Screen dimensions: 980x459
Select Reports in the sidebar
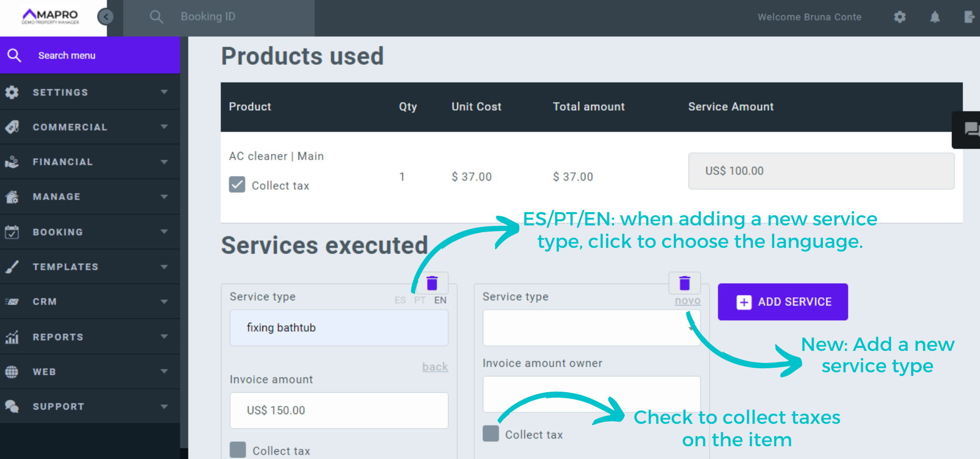[90, 337]
